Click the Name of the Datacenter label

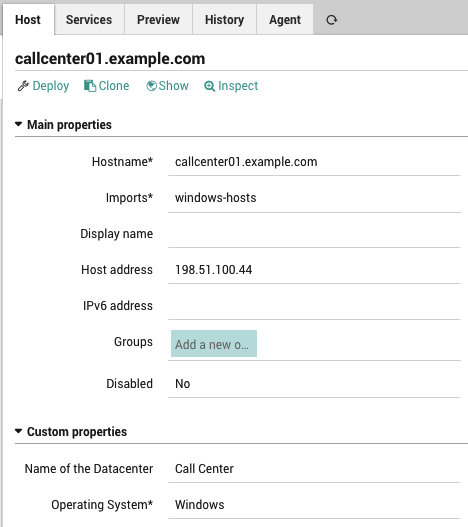(89, 469)
